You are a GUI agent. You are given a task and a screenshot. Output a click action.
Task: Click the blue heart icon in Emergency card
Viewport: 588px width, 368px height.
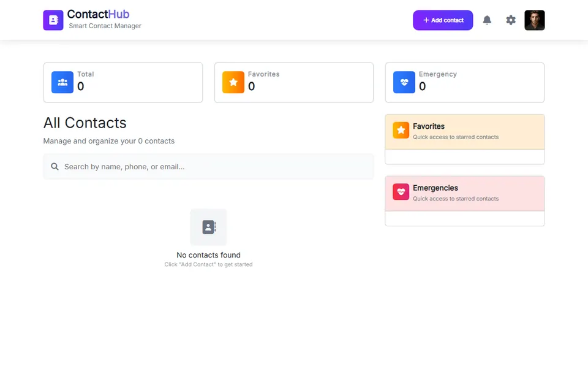404,82
